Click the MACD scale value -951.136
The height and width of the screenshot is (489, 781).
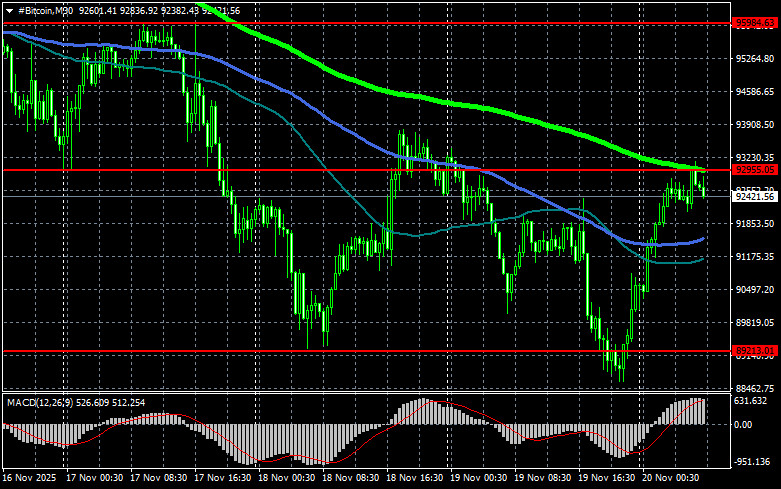click(x=752, y=462)
